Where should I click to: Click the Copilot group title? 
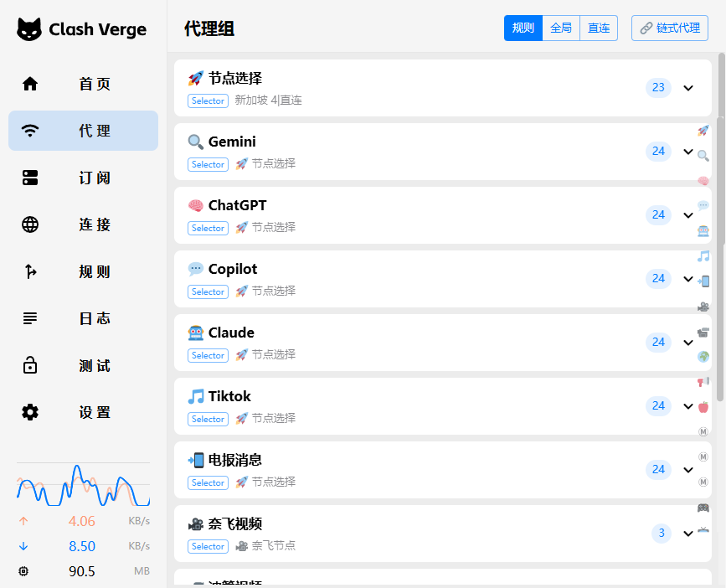(x=233, y=269)
